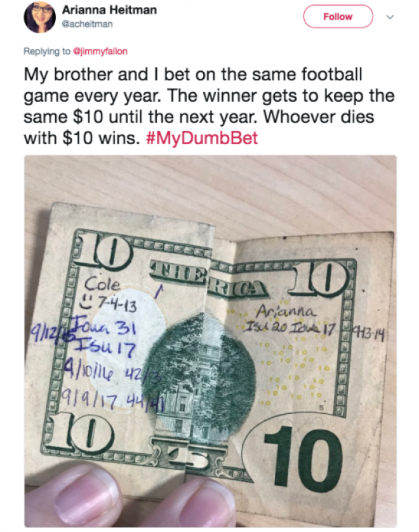Open the ten dollar bill photo

tap(210, 341)
